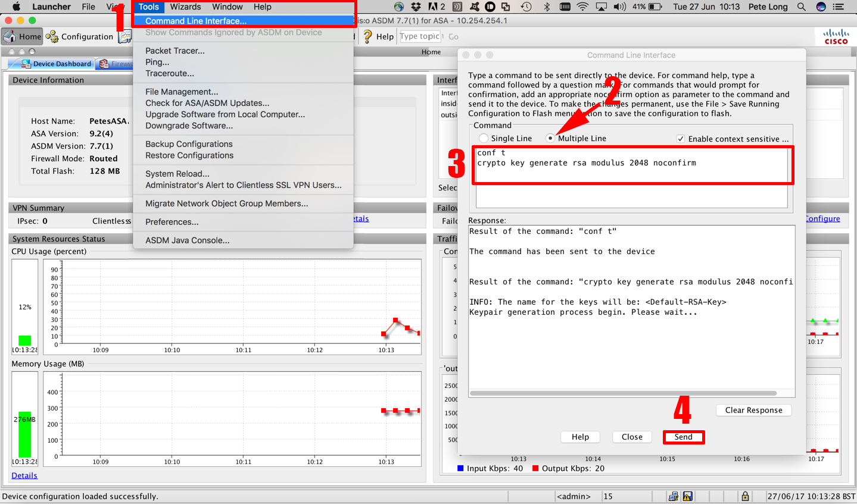Click the padlock icon in status bar
This screenshot has width=857, height=504.
click(745, 496)
